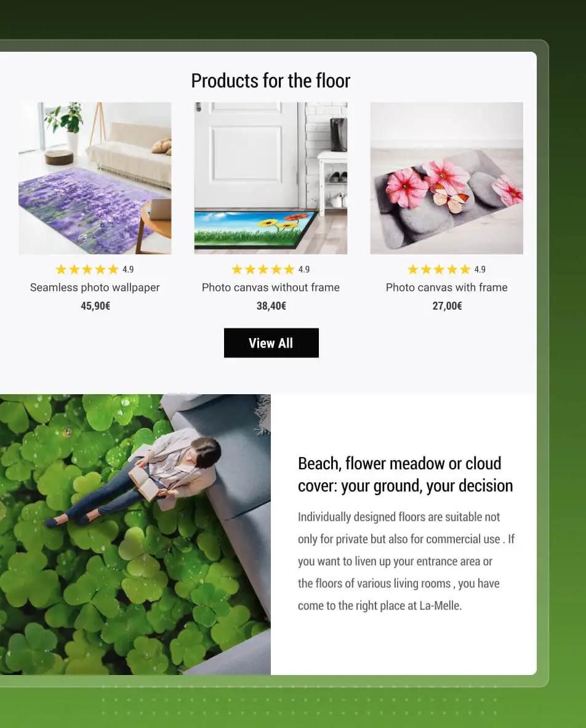Click the 4.9 rating number of lavender rug
586x728 pixels.
128,269
